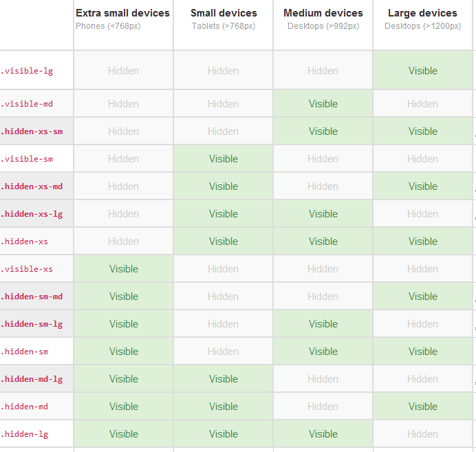Click the .visible-xs class label
The height and width of the screenshot is (452, 476).
tap(28, 269)
